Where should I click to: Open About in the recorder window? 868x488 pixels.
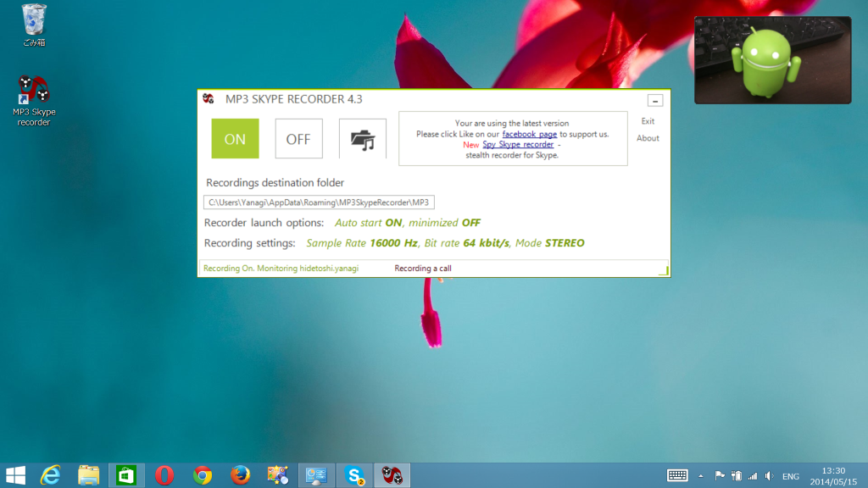click(x=648, y=138)
